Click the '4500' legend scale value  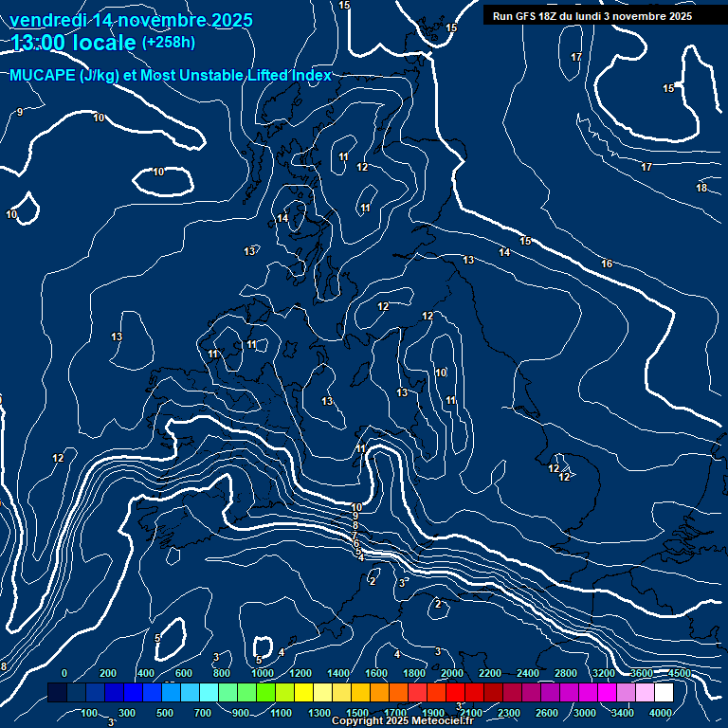679,673
